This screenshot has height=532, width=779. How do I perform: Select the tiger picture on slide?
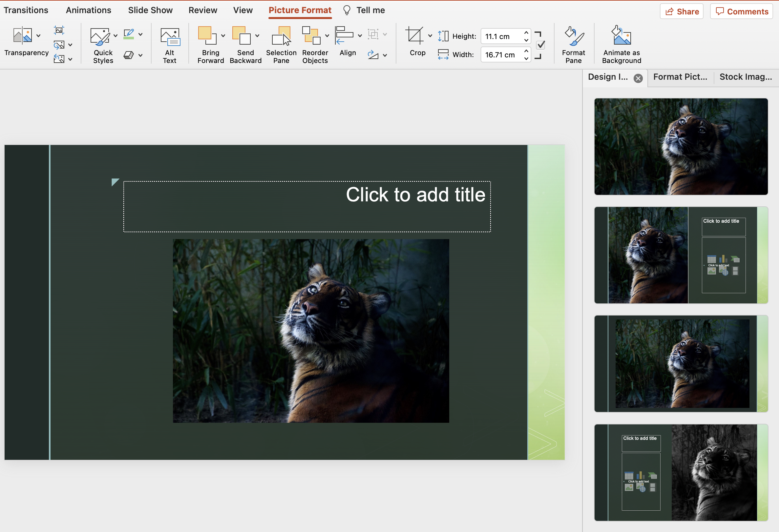(x=311, y=331)
